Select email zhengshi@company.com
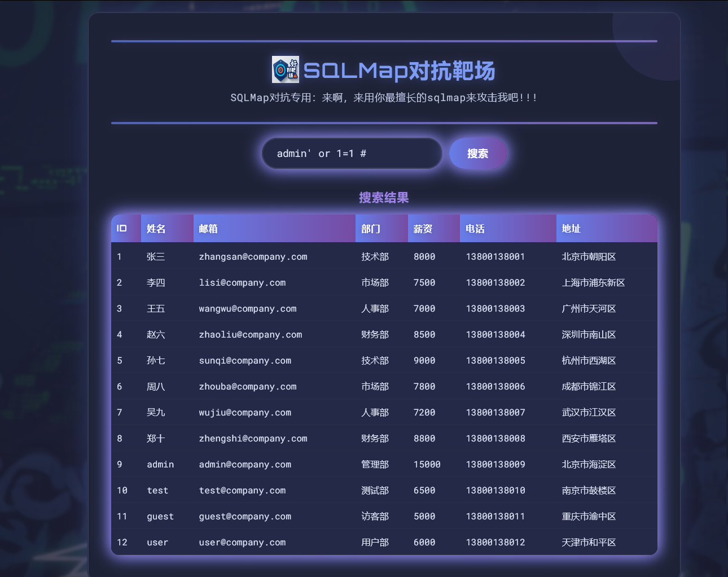Screen dimensions: 728x577 point(253,439)
